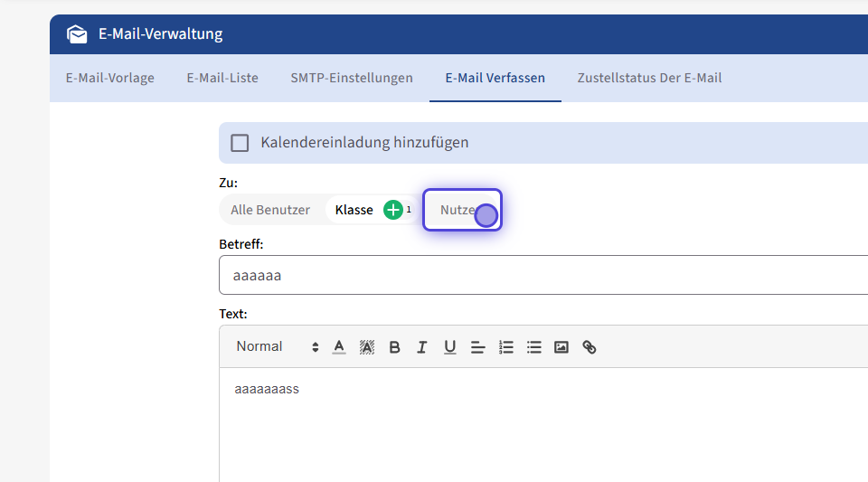
Task: Underline the selected text
Action: point(449,347)
